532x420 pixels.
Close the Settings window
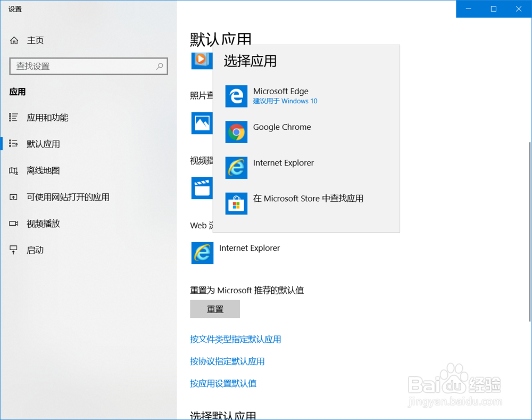tap(519, 9)
